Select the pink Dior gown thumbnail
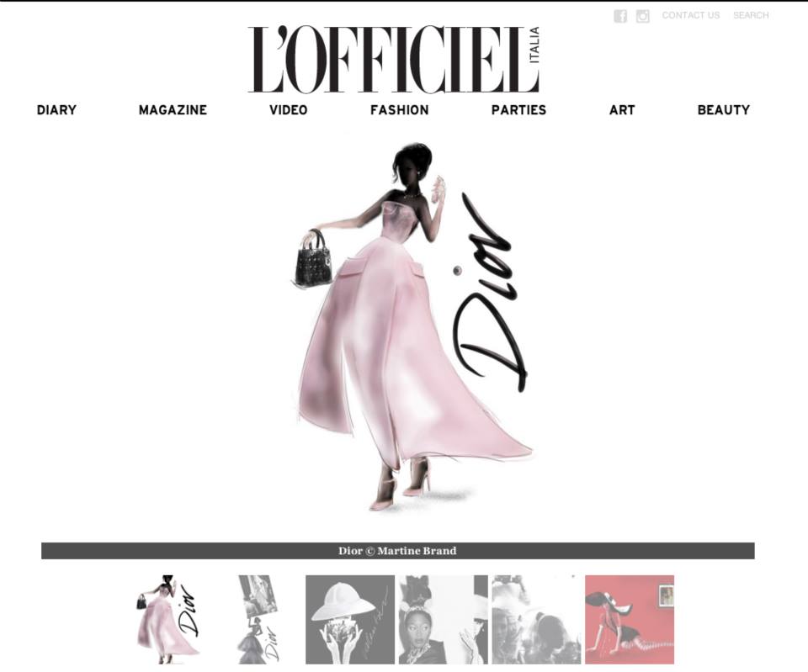The image size is (808, 672). click(168, 620)
